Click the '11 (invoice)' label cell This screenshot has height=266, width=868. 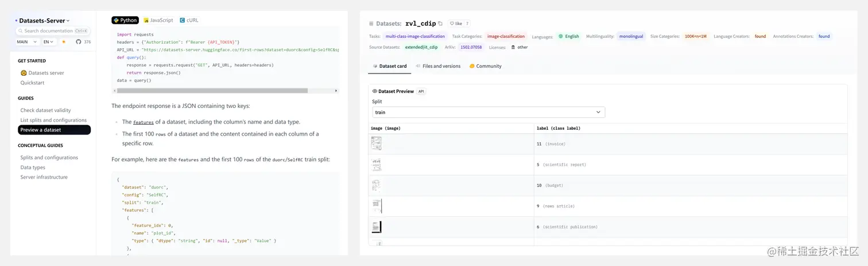[691, 144]
